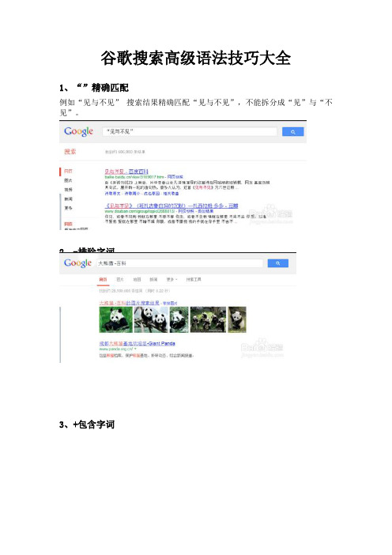This screenshot has height=555, width=392.
Task: Click the blue search magnifier button beside 大熊猫 query
Action: [x=277, y=263]
